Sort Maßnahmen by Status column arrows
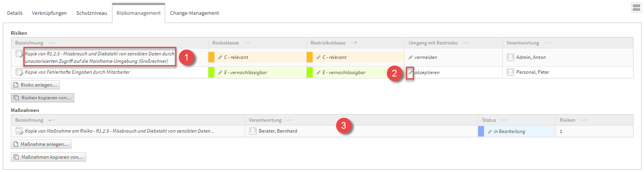 [504, 120]
